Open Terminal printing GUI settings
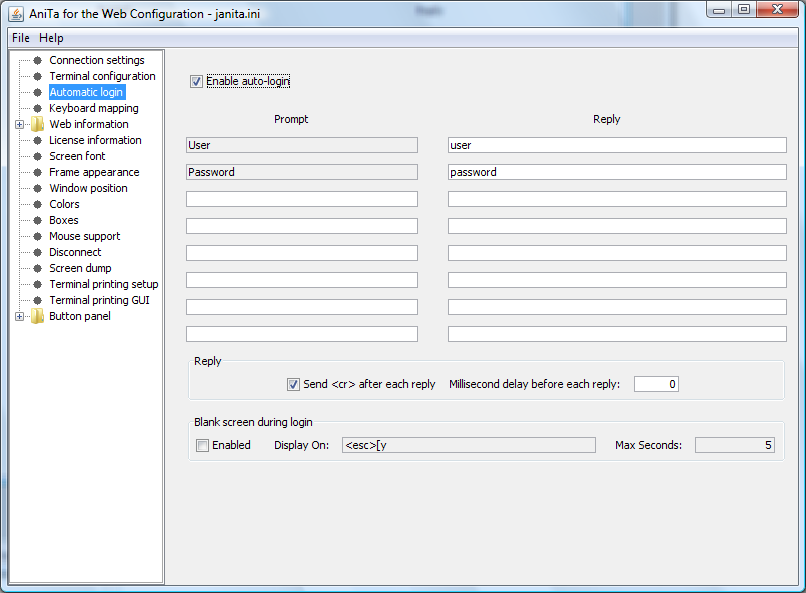 coord(99,300)
